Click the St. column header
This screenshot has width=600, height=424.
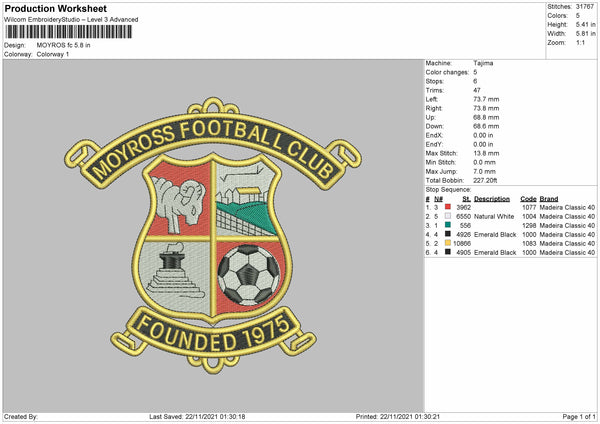pos(466,199)
